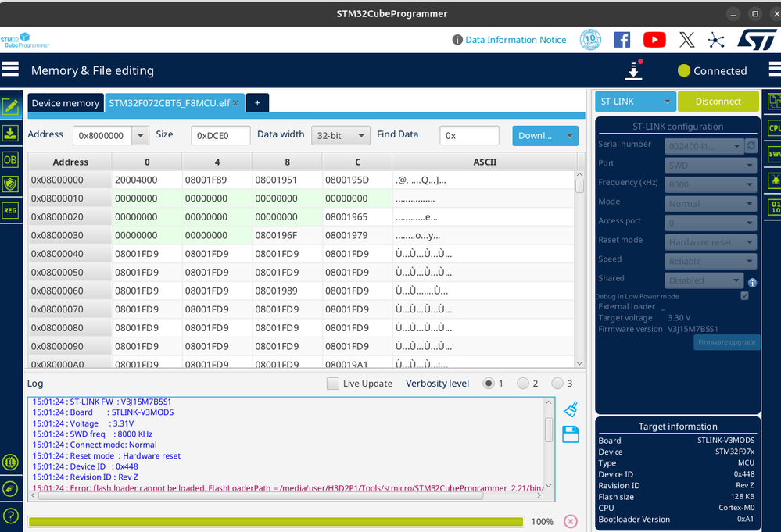Switch to the Device memory tab
This screenshot has width=781, height=532.
[x=66, y=103]
